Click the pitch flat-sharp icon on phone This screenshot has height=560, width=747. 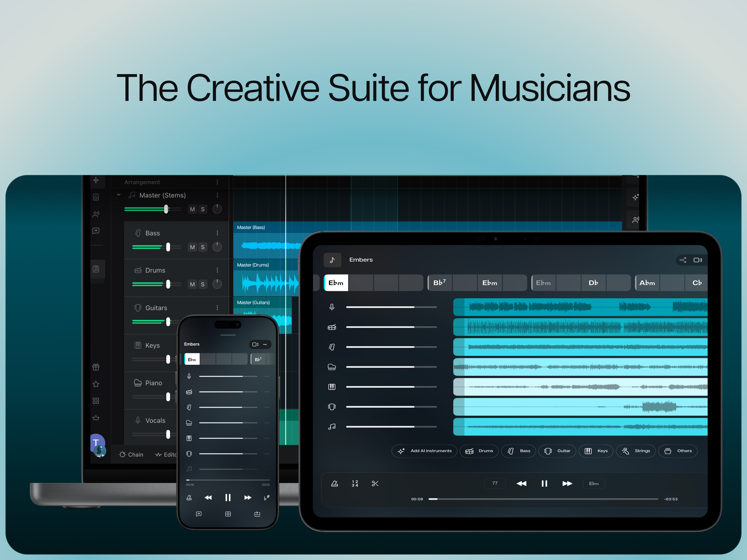[266, 497]
